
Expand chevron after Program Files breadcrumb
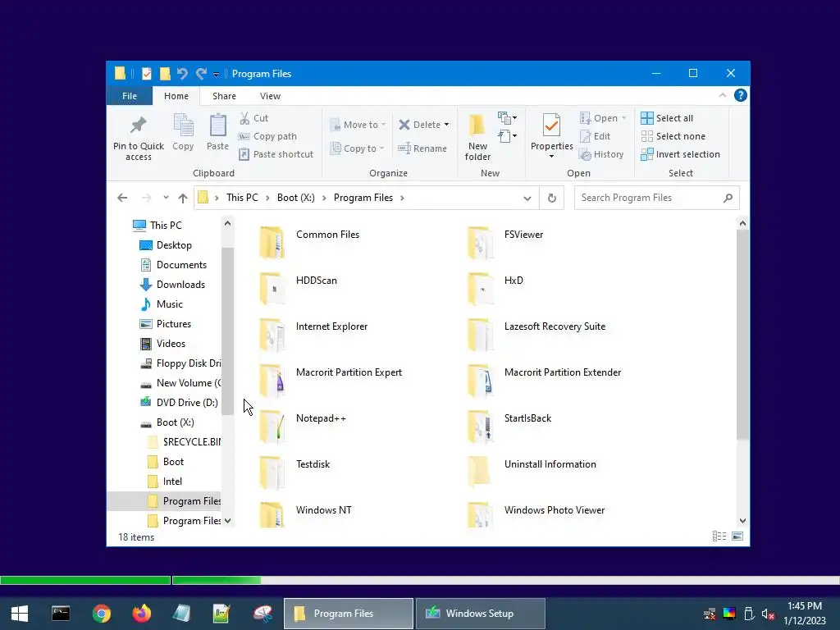[x=402, y=199]
